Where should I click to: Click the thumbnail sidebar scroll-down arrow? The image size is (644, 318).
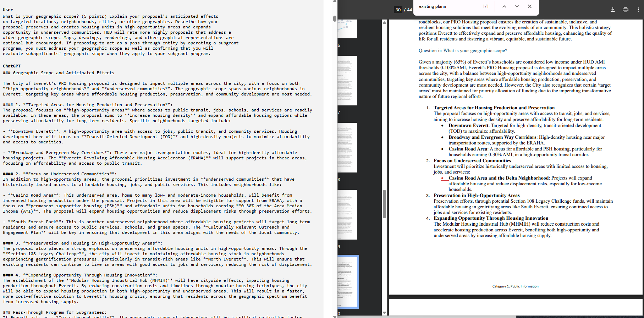tap(384, 313)
